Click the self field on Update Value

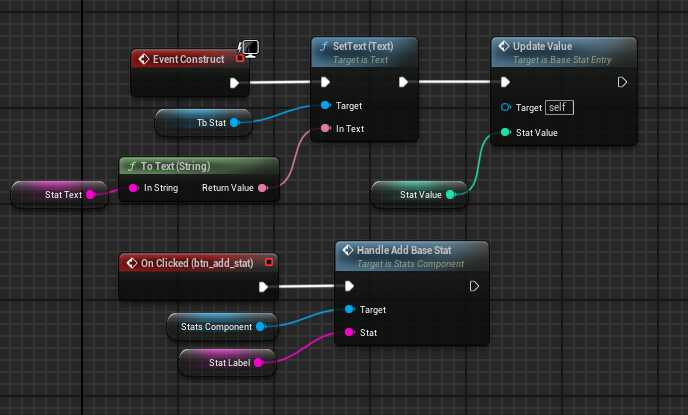click(x=559, y=107)
